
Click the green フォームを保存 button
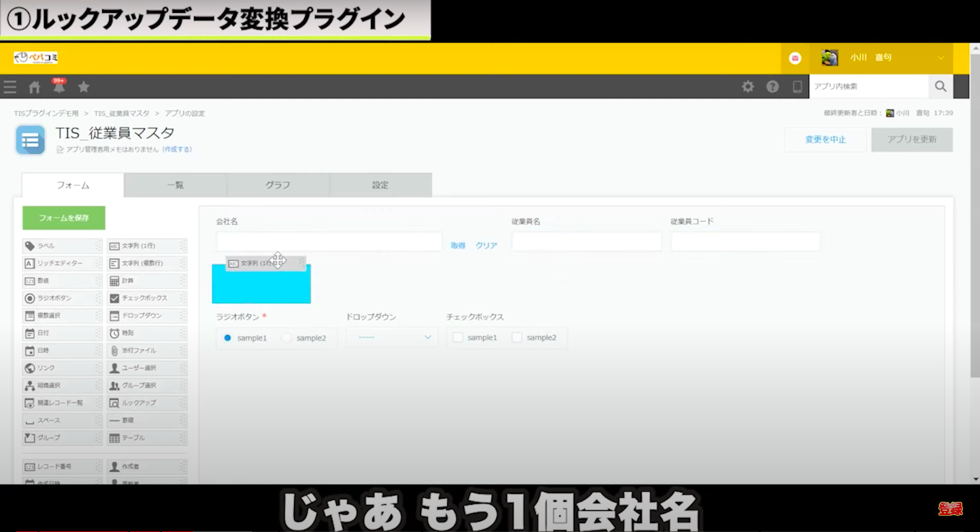pyautogui.click(x=64, y=218)
